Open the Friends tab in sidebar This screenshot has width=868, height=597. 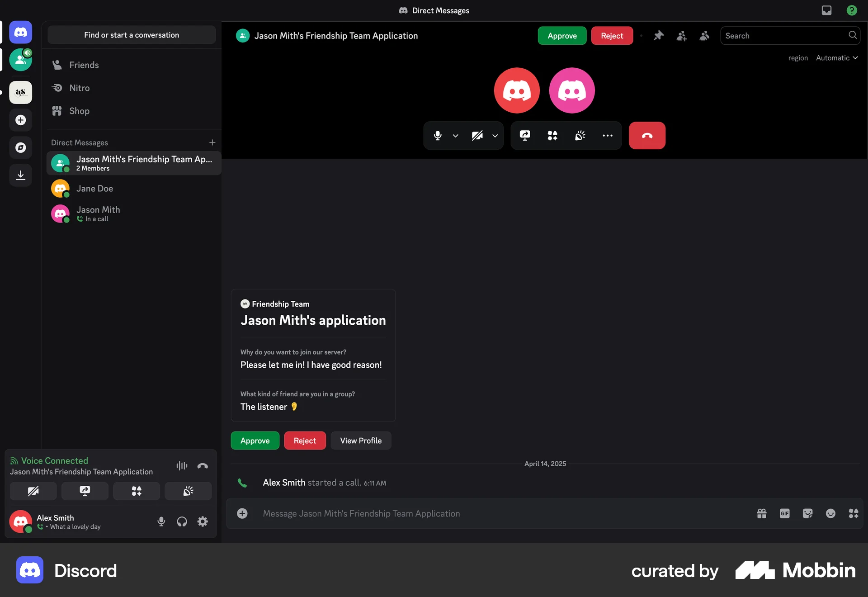[84, 65]
